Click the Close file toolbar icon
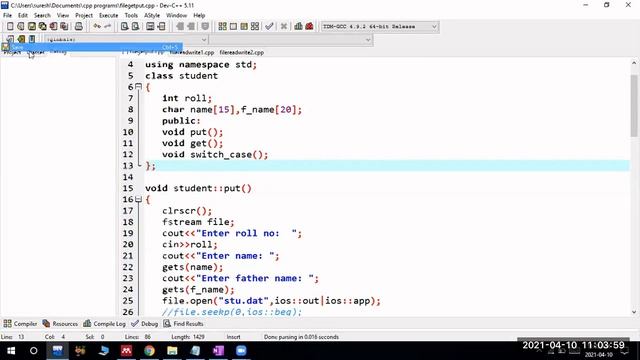This screenshot has width=640, height=360. 53,27
